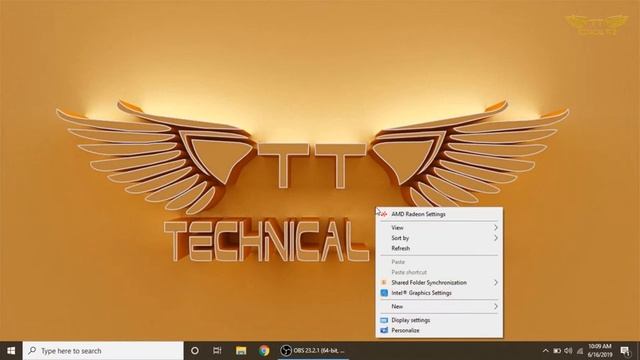Image resolution: width=640 pixels, height=360 pixels.
Task: Open Google Chrome from the taskbar
Action: click(264, 351)
